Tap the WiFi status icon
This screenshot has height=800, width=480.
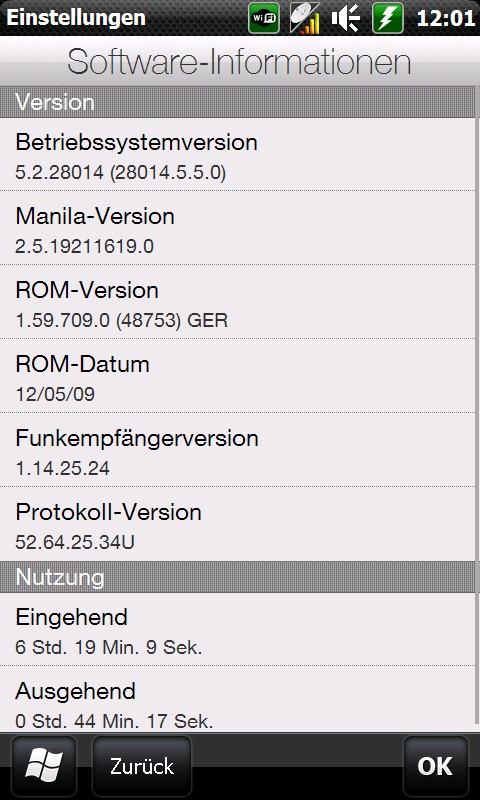[x=264, y=18]
